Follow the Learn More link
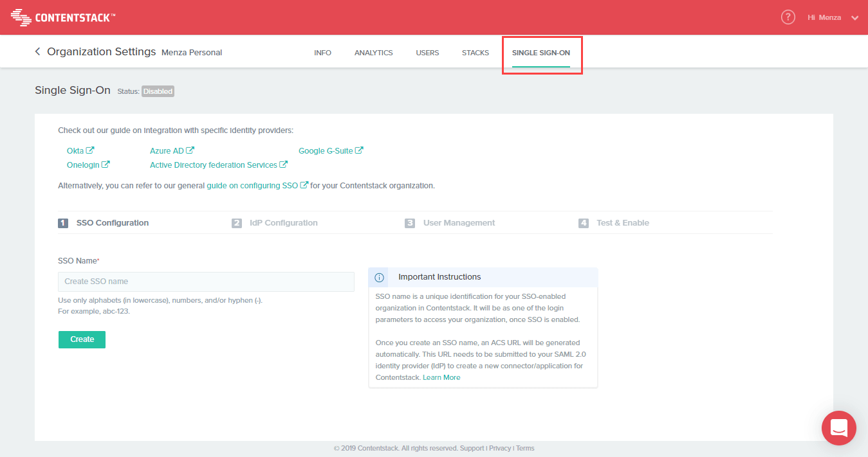Screen dimensions: 868x457 point(441,377)
